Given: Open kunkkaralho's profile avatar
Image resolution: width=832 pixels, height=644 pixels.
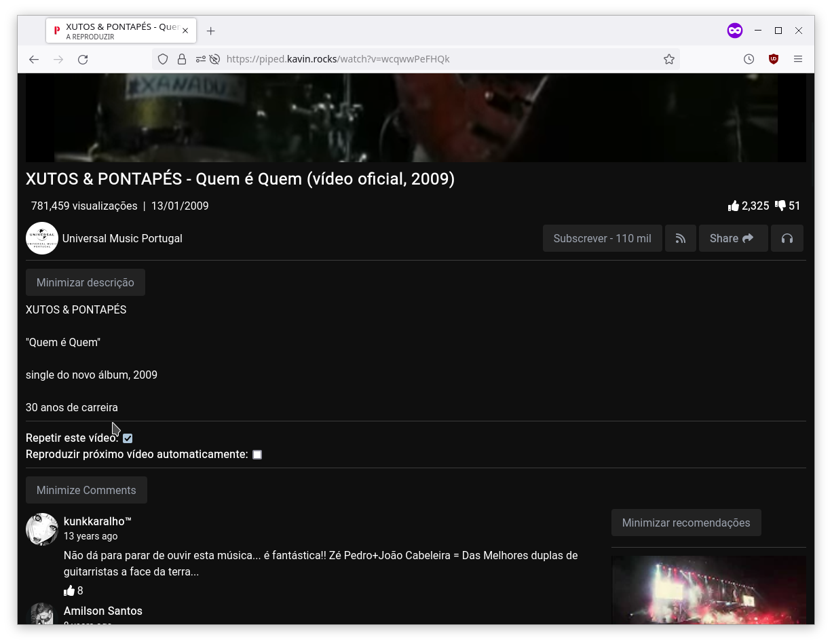Looking at the screenshot, I should pos(42,529).
